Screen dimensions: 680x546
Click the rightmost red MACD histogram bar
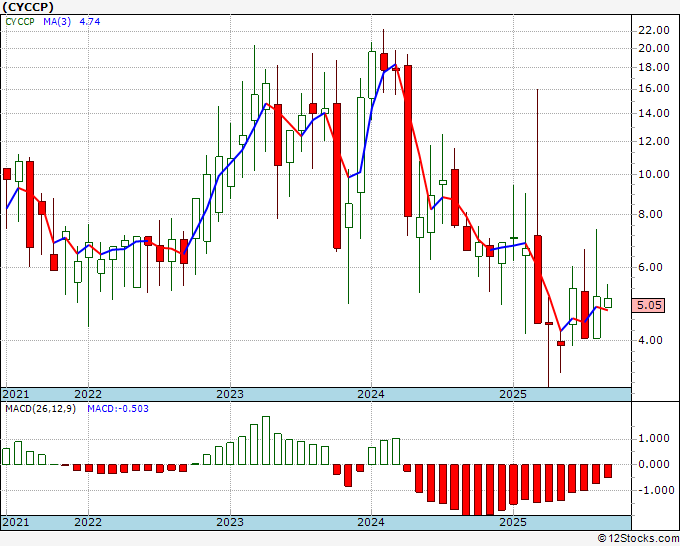coord(608,471)
